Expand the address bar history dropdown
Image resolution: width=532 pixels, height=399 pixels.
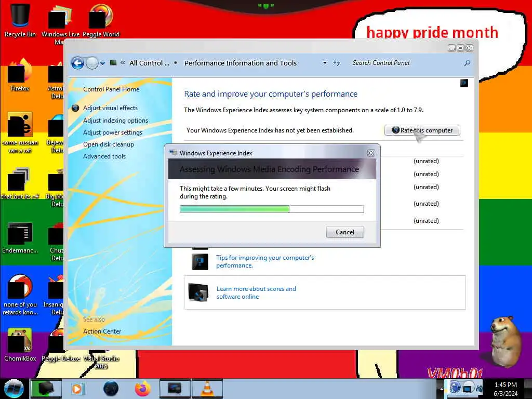point(325,63)
